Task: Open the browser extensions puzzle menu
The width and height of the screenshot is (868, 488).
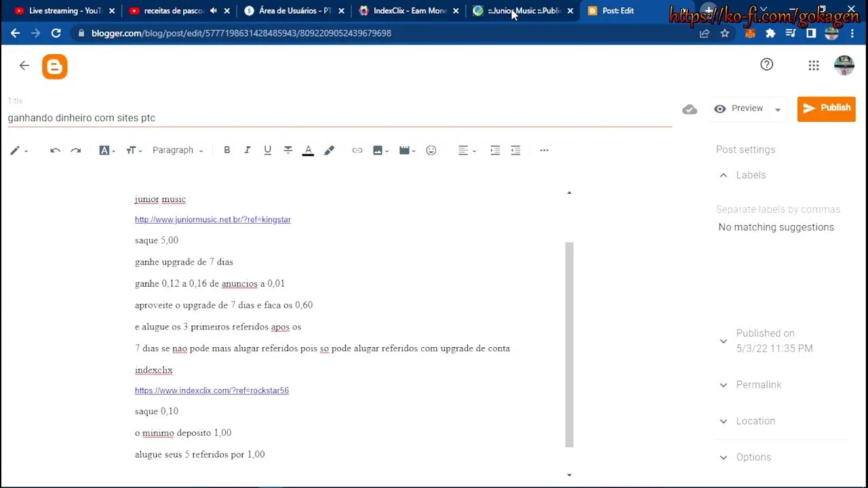Action: [x=770, y=33]
